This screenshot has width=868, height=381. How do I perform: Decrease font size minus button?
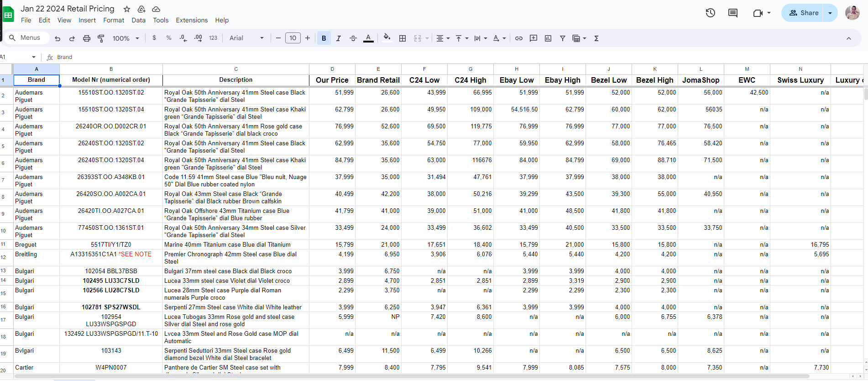(x=278, y=38)
